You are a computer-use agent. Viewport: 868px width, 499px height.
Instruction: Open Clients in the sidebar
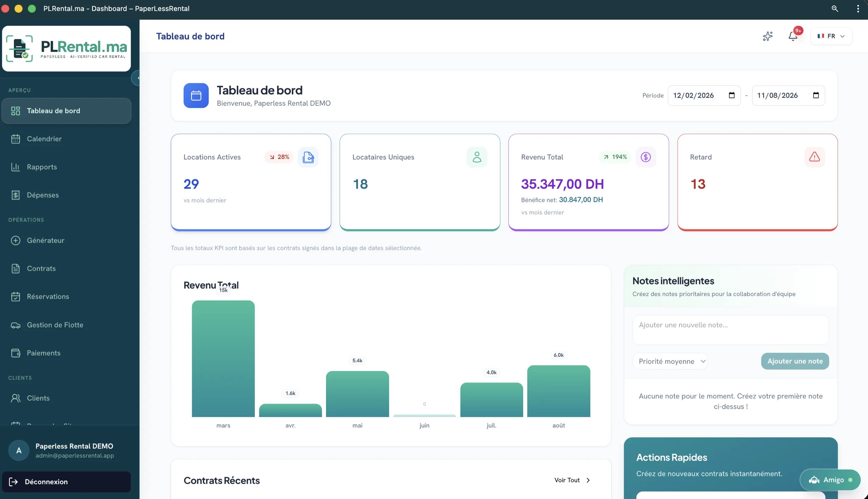[67, 398]
